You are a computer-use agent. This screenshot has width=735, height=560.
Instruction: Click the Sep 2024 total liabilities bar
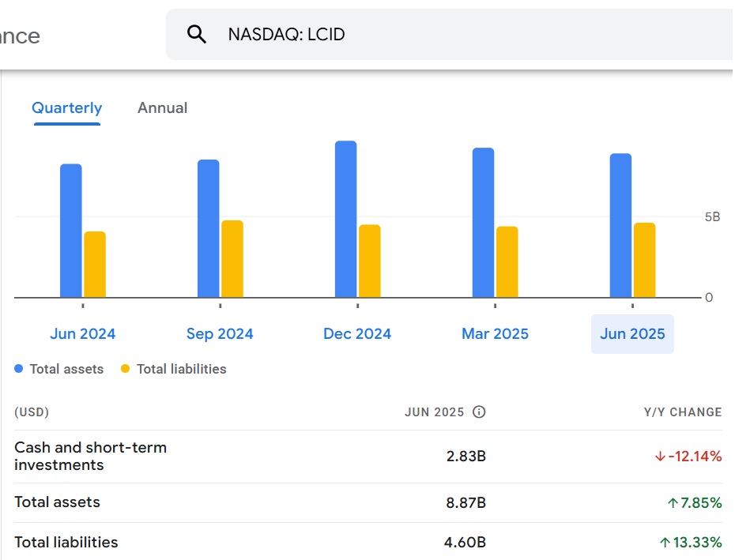(232, 259)
